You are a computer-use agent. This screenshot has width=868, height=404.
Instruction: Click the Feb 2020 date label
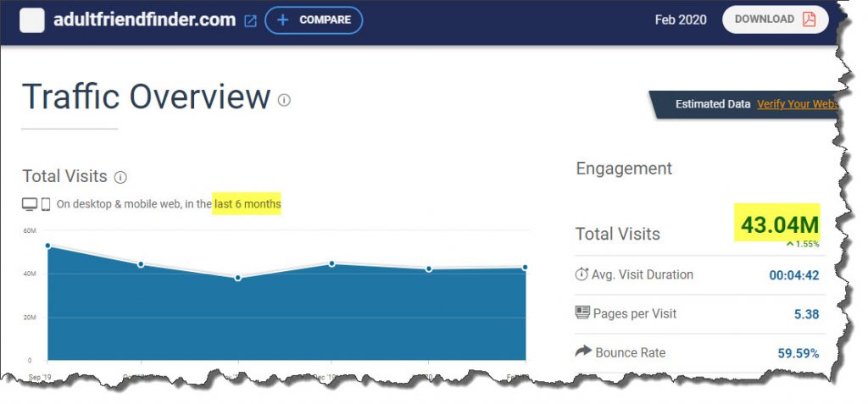pyautogui.click(x=682, y=19)
